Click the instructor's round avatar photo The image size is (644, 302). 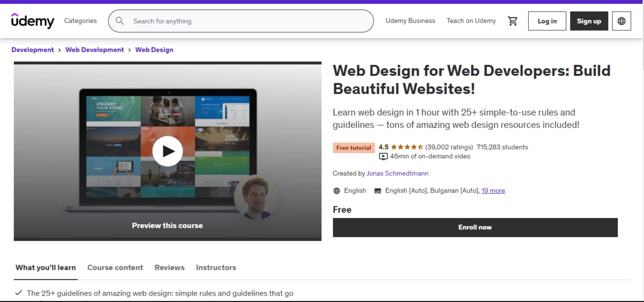256,197
